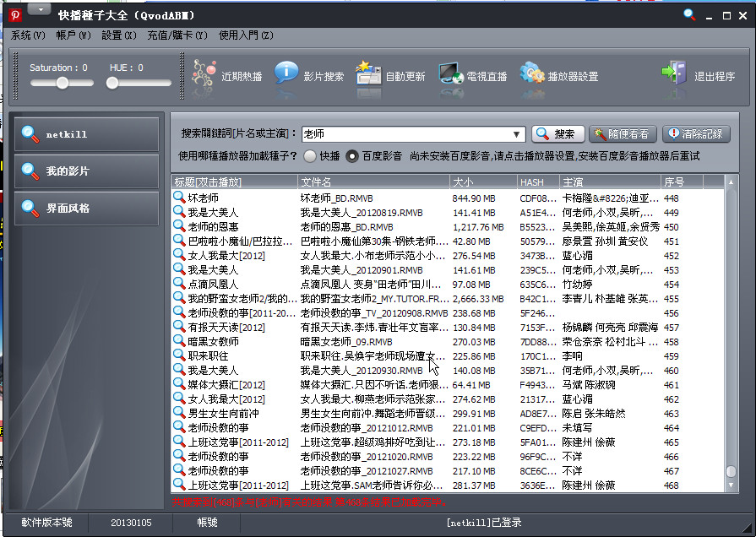Click the results list scroll down arrow
756x537 pixels.
pos(731,485)
